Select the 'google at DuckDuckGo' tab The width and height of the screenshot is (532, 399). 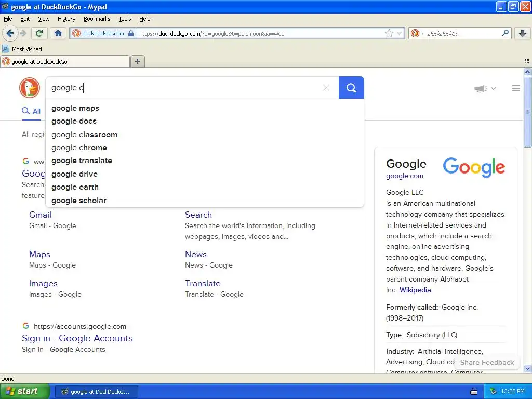[65, 61]
